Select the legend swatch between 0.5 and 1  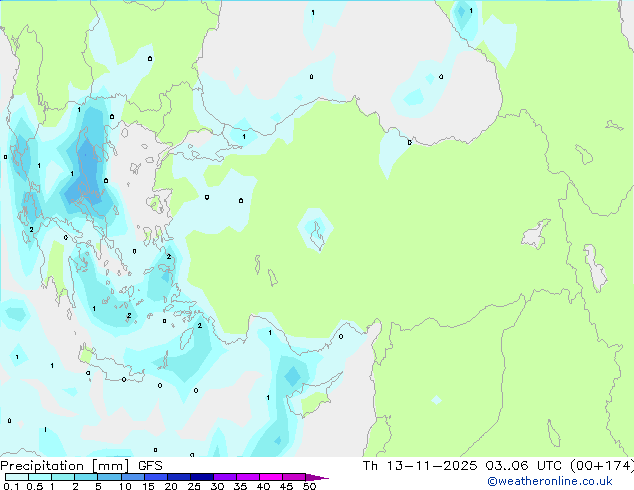40,477
